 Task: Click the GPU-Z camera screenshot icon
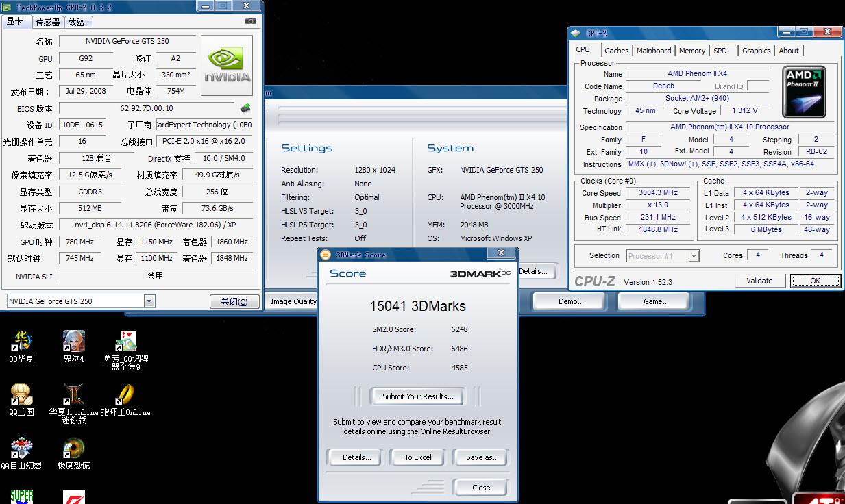(251, 21)
